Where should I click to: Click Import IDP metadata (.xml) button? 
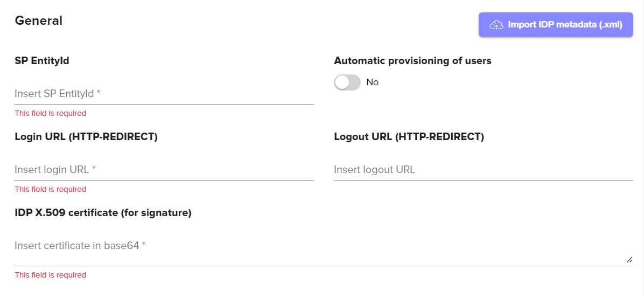(x=556, y=25)
